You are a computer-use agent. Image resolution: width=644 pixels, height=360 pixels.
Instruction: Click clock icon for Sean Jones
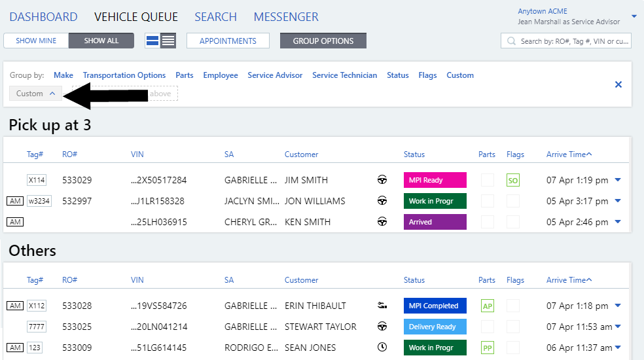pyautogui.click(x=382, y=348)
